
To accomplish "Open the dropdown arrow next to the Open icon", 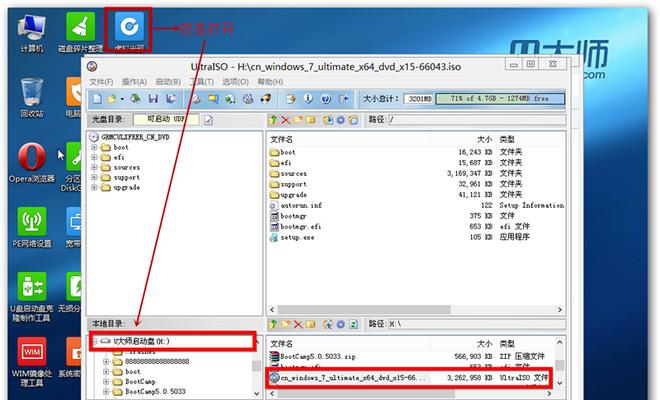I will pyautogui.click(x=122, y=99).
